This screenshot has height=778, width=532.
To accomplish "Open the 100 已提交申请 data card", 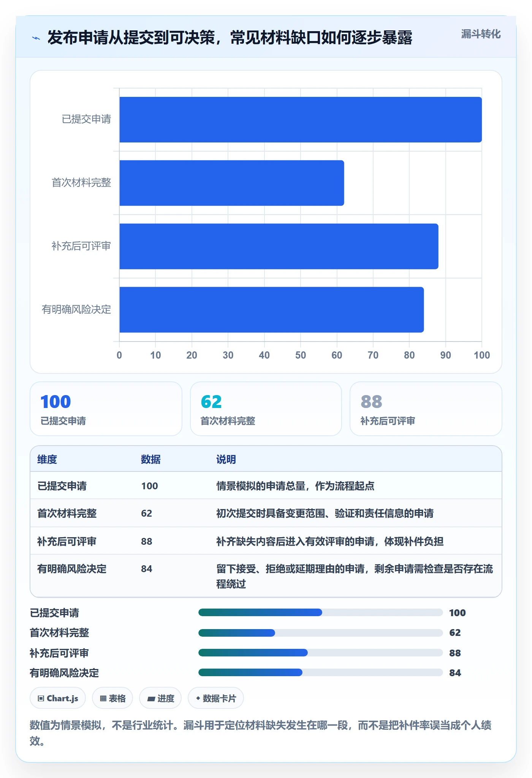I will tap(106, 409).
